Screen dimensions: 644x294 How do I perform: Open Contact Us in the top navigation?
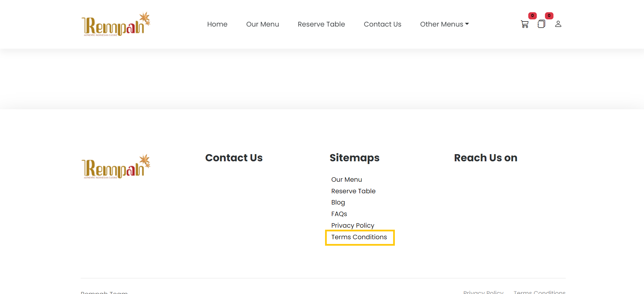pyautogui.click(x=382, y=24)
